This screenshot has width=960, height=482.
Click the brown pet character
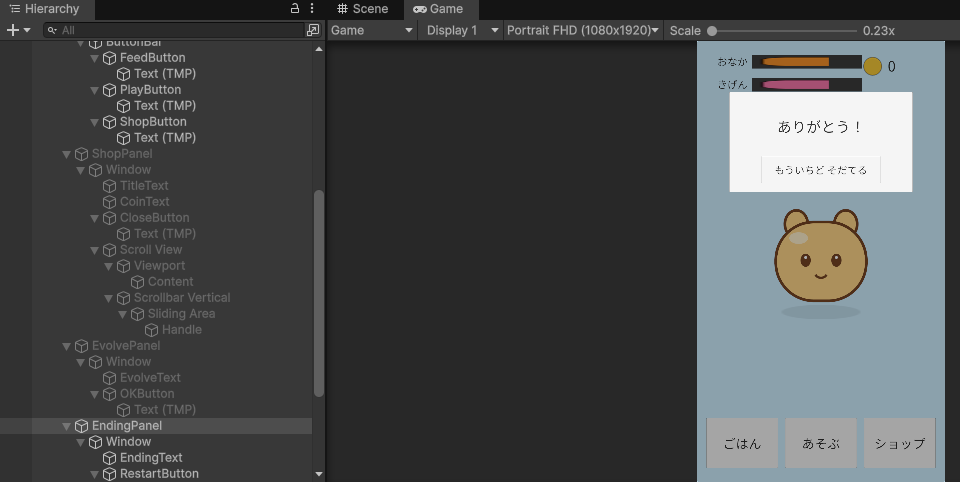coord(820,256)
